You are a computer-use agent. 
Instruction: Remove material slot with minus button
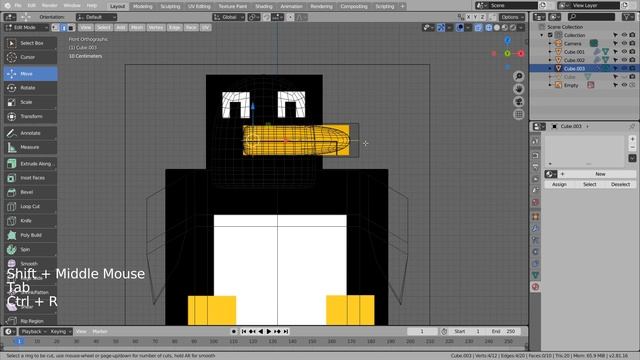point(632,147)
